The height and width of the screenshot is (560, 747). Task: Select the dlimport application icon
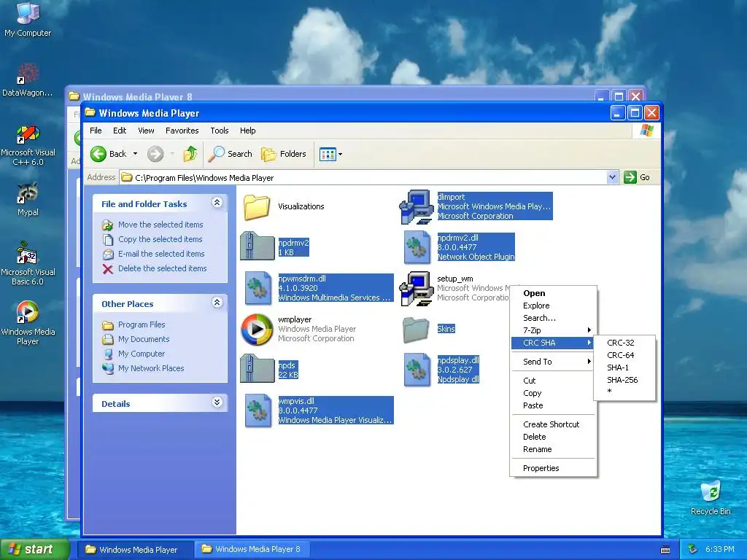coord(416,206)
